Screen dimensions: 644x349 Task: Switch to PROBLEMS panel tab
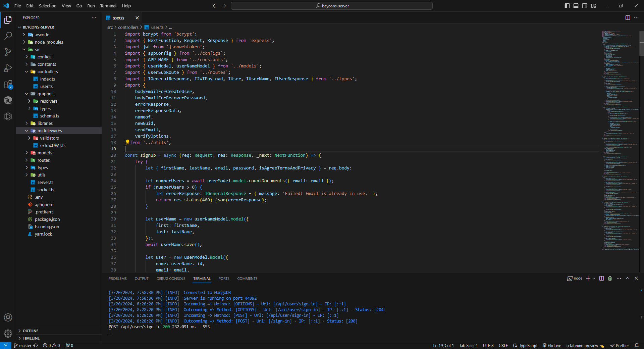118,279
